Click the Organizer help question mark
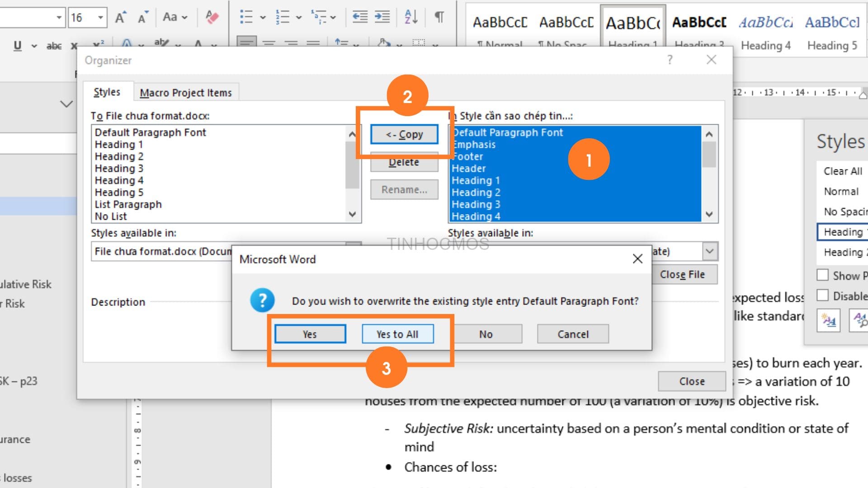Screen dimensions: 868x488 [670, 60]
